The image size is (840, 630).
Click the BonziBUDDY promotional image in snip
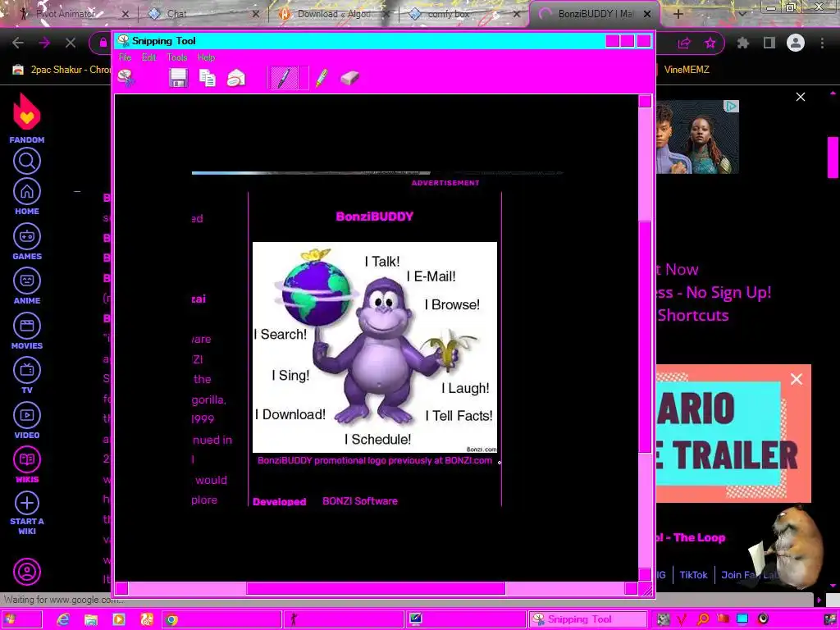(374, 347)
